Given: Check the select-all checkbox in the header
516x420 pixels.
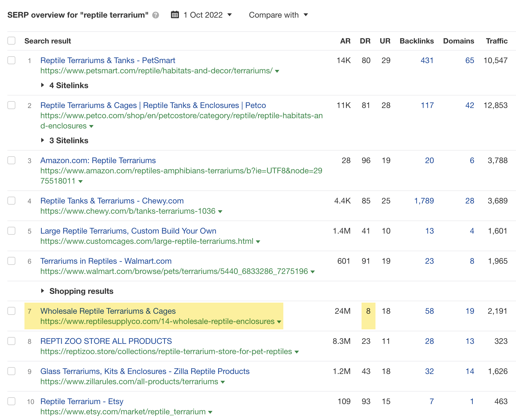Looking at the screenshot, I should click(11, 41).
